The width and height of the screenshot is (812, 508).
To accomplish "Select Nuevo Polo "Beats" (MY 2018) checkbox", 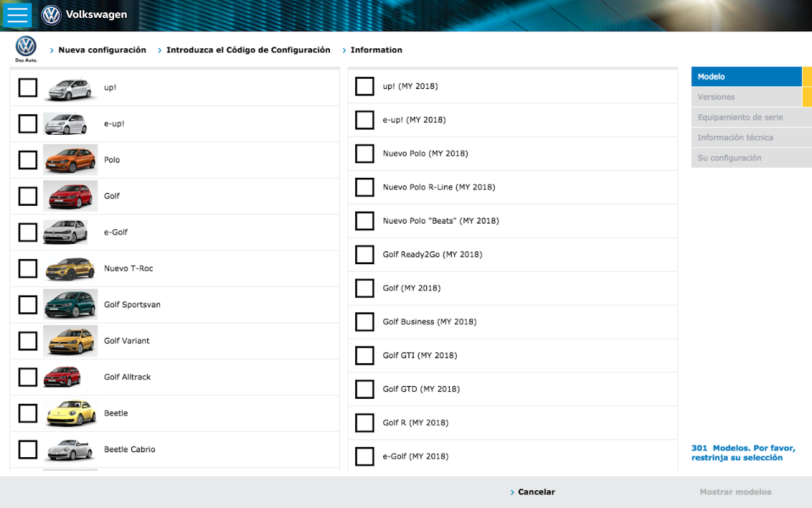I will pos(365,221).
